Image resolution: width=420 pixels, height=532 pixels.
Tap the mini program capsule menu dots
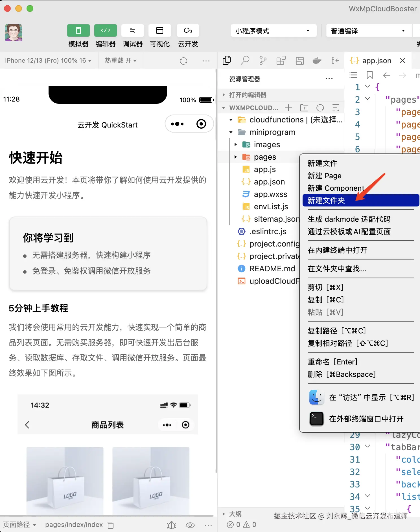[177, 124]
